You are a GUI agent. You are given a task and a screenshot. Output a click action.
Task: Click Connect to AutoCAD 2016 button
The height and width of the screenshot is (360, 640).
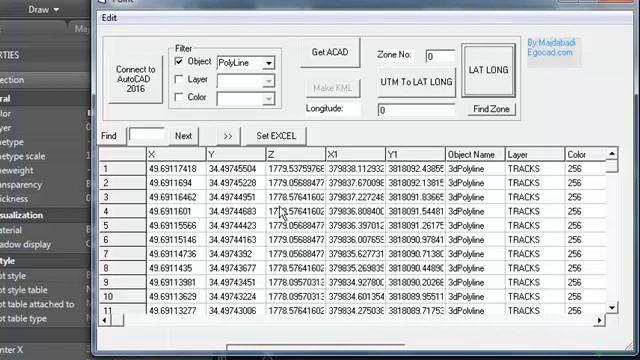(136, 79)
